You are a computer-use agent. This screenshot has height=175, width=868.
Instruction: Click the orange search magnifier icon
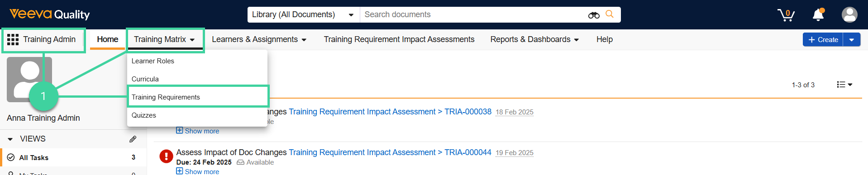[x=610, y=14]
